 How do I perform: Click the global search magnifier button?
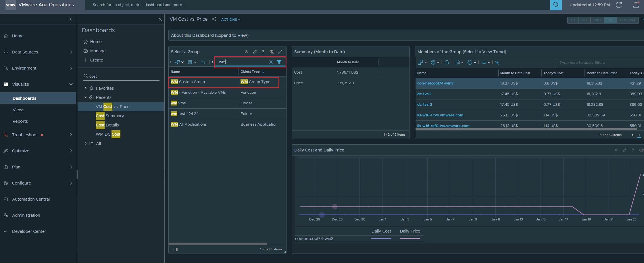[556, 5]
